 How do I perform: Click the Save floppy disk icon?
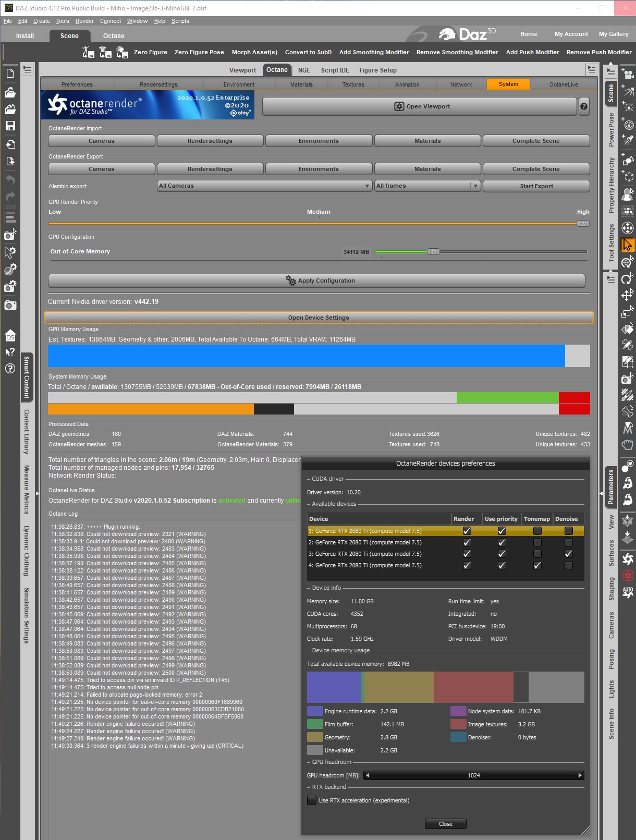[x=10, y=126]
